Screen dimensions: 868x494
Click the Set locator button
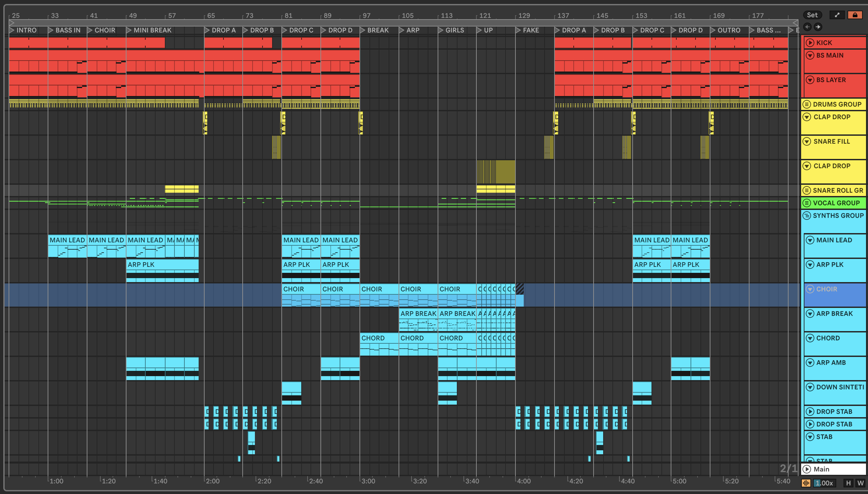coord(812,15)
